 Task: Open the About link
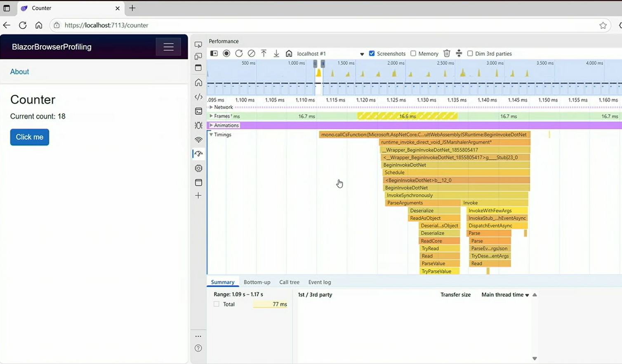click(x=19, y=72)
